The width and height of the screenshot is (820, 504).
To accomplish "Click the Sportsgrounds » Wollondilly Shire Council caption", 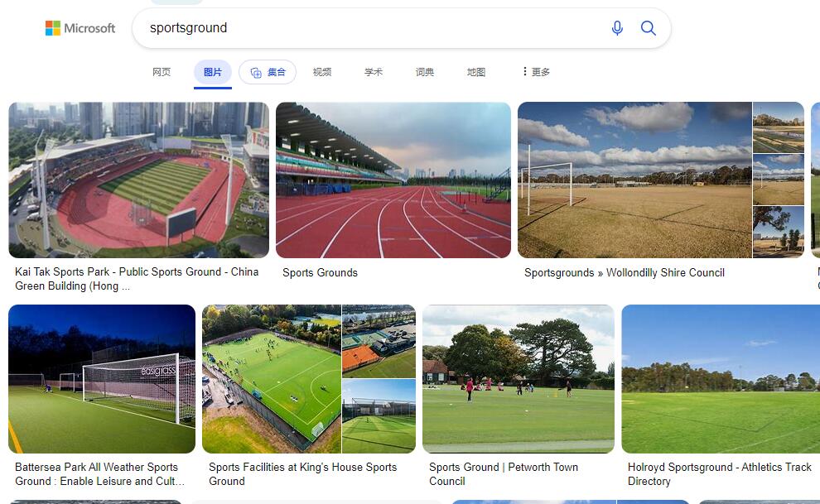I will pos(625,272).
